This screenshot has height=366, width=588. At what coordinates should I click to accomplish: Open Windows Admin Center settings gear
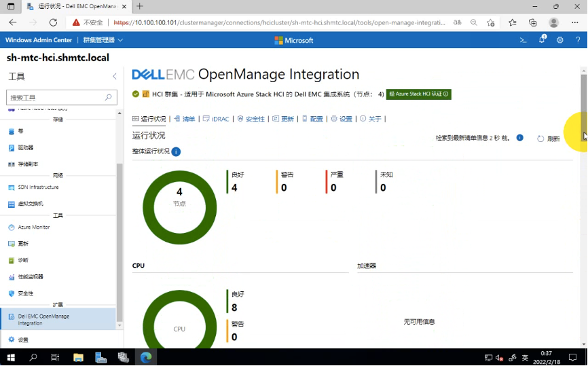point(560,40)
